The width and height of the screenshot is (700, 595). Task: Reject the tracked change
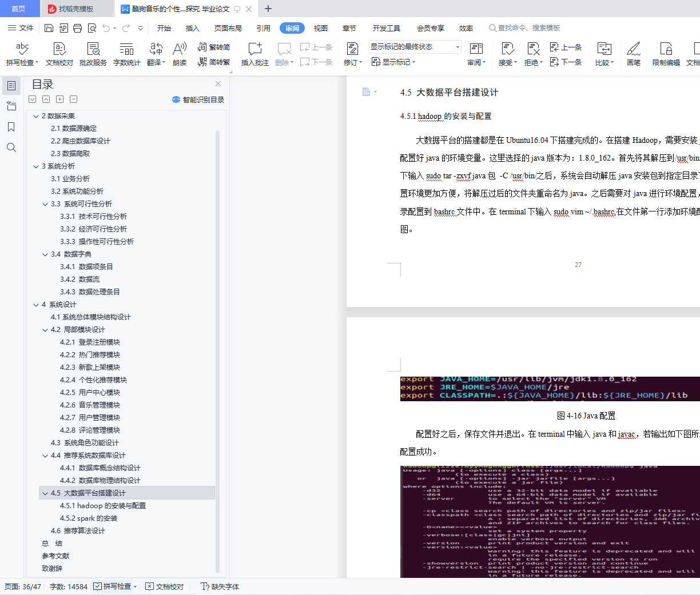pos(533,54)
